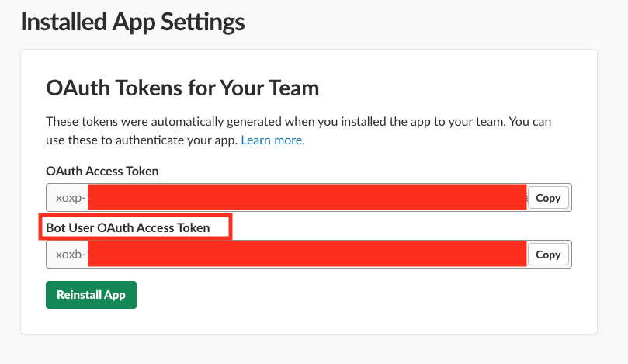Click the Bot User OAuth Access Token label
This screenshot has width=628, height=364.
(128, 227)
